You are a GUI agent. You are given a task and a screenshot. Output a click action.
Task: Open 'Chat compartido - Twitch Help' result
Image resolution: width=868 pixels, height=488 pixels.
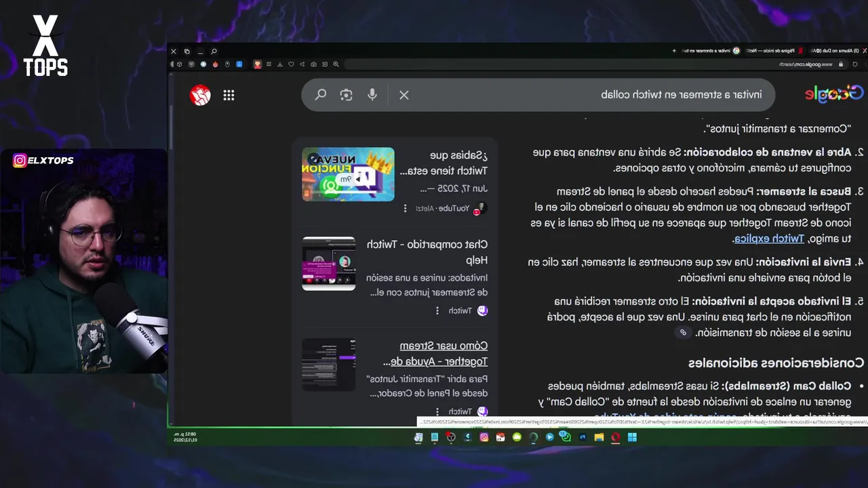[427, 251]
